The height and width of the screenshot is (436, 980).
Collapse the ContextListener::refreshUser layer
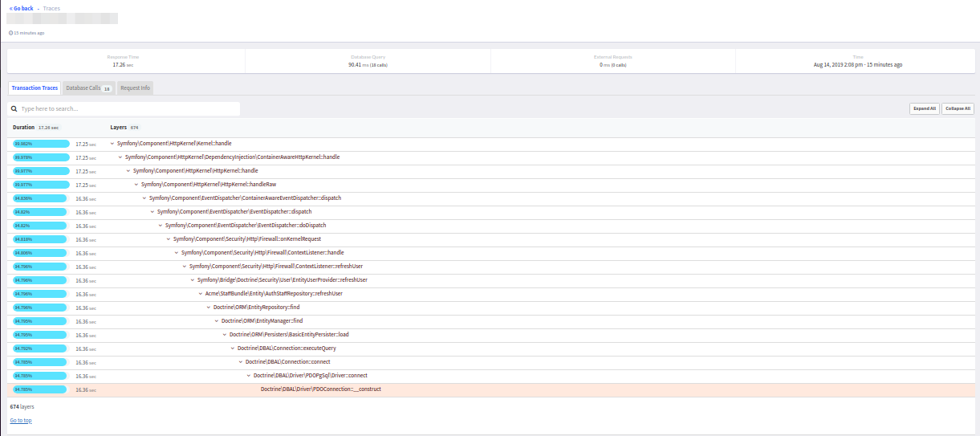pyautogui.click(x=185, y=267)
